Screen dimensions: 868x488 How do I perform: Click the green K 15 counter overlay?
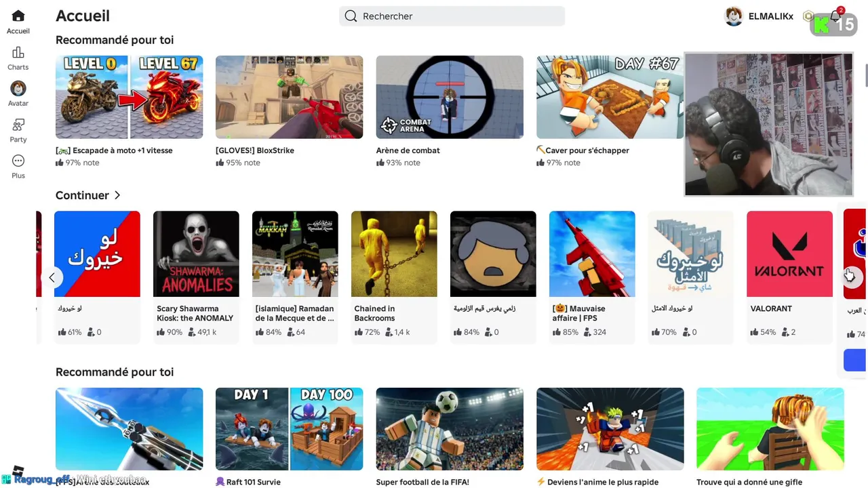tap(834, 24)
